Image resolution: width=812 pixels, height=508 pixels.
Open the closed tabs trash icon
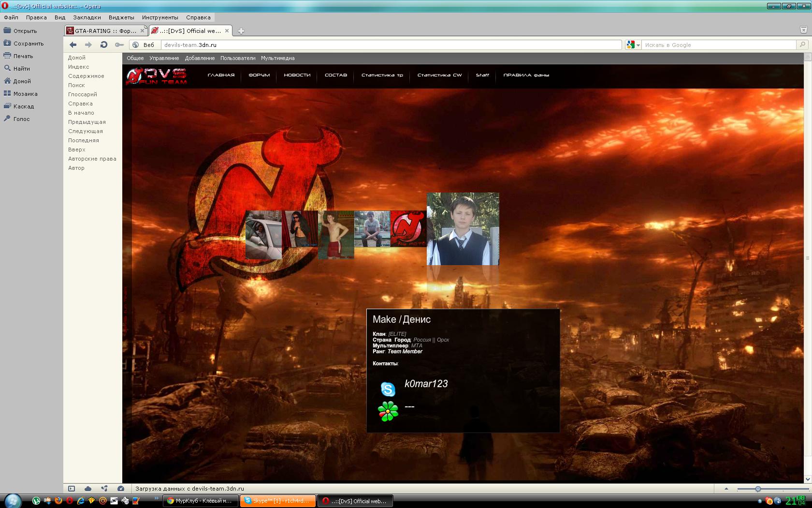point(803,30)
